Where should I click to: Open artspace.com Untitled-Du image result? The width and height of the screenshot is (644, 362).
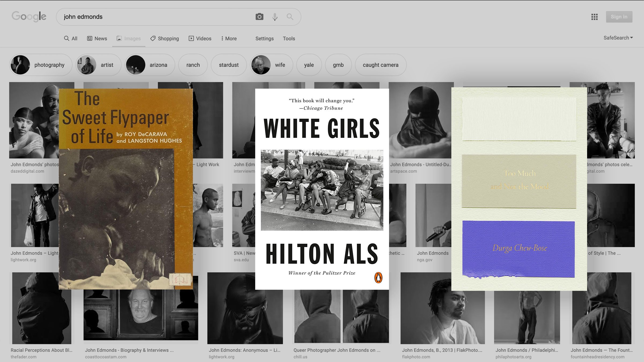pyautogui.click(x=421, y=120)
